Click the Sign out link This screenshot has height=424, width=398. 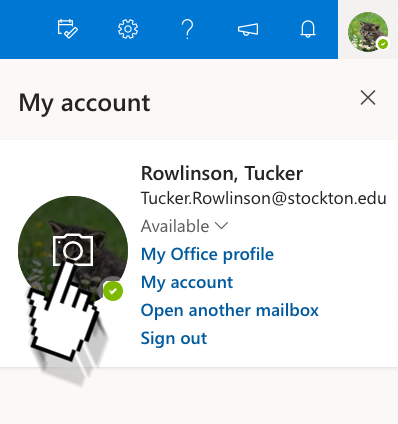coord(174,338)
